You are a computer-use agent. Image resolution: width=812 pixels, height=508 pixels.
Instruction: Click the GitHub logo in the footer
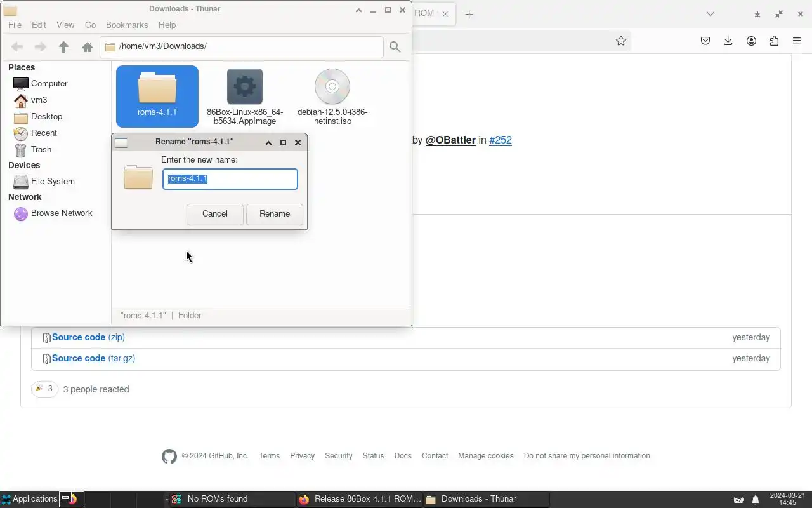pos(169,456)
